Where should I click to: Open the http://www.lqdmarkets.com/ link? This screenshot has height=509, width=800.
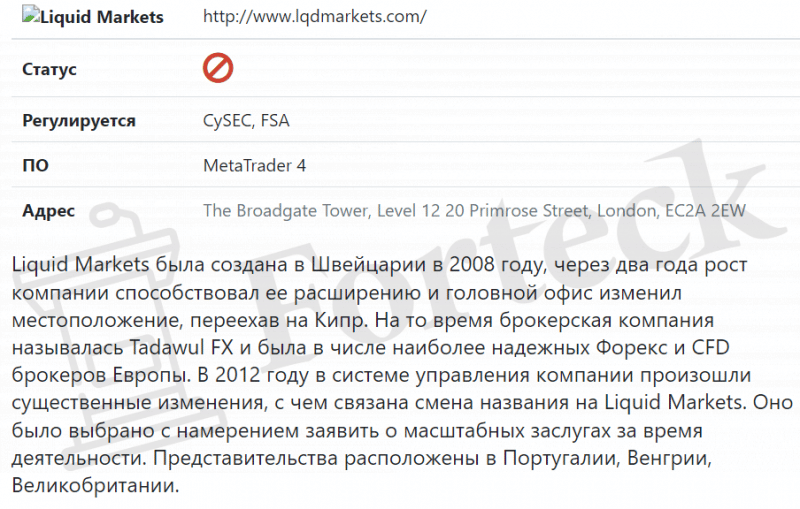[x=314, y=17]
